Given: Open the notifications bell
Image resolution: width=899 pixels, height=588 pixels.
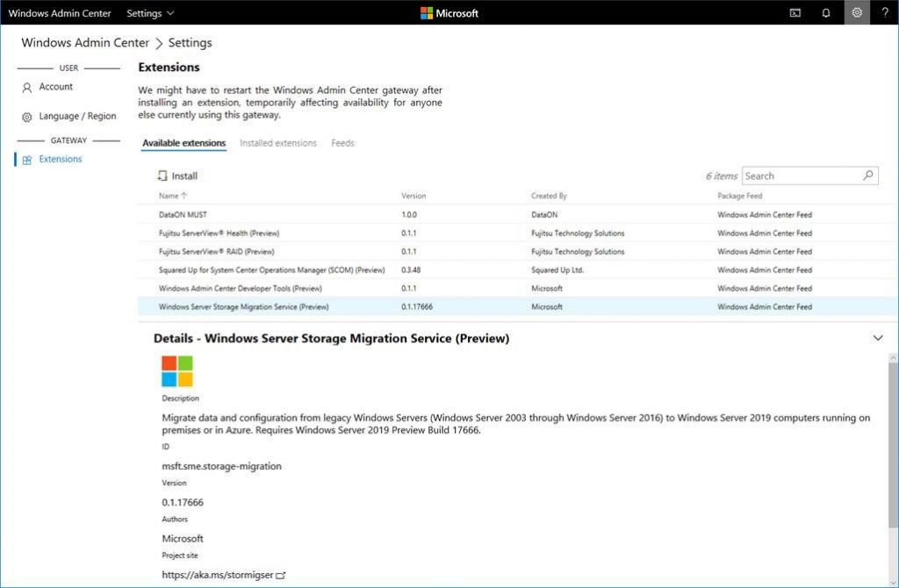Looking at the screenshot, I should tap(825, 12).
